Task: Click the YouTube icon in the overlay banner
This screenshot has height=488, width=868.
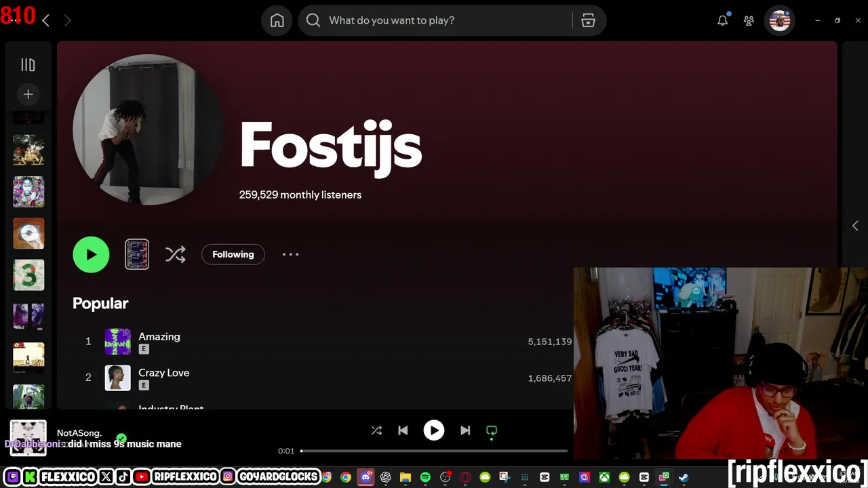Action: click(x=142, y=477)
